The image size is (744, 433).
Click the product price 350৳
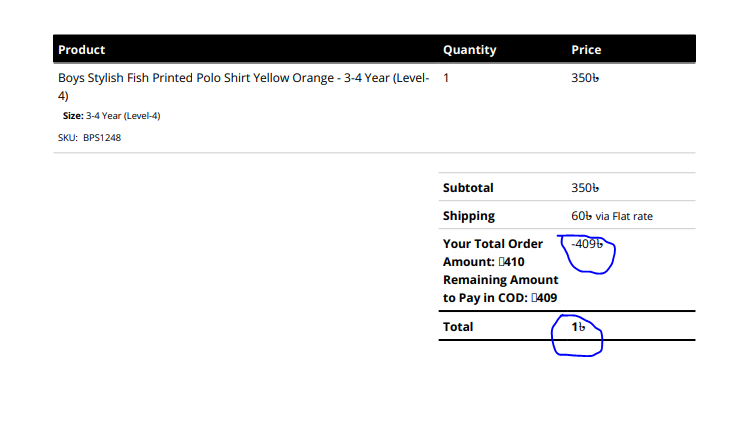tap(585, 78)
